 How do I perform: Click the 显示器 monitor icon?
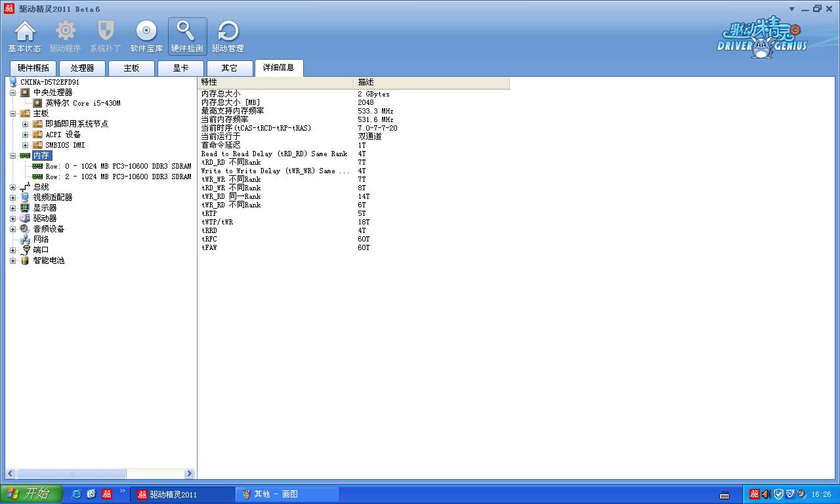[25, 208]
